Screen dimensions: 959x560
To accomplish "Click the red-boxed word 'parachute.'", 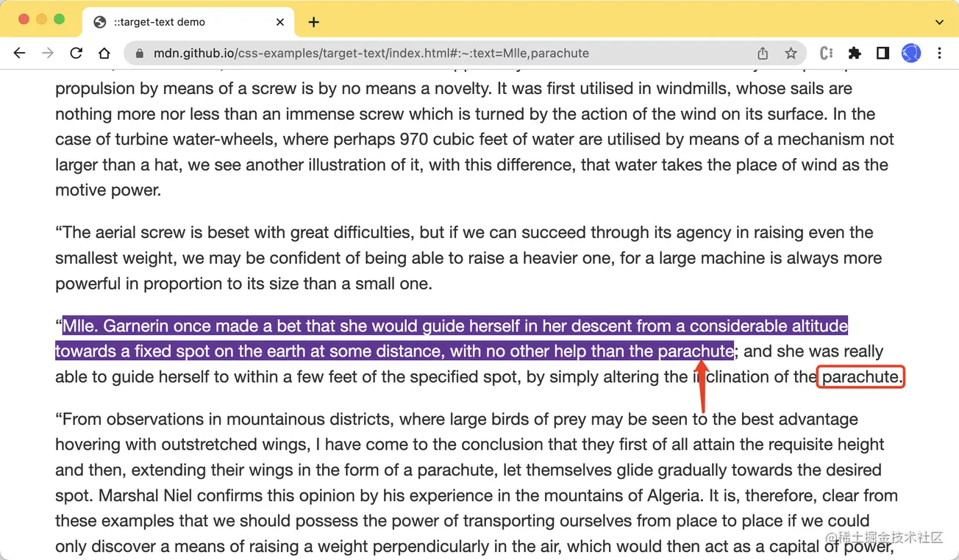I will [860, 377].
